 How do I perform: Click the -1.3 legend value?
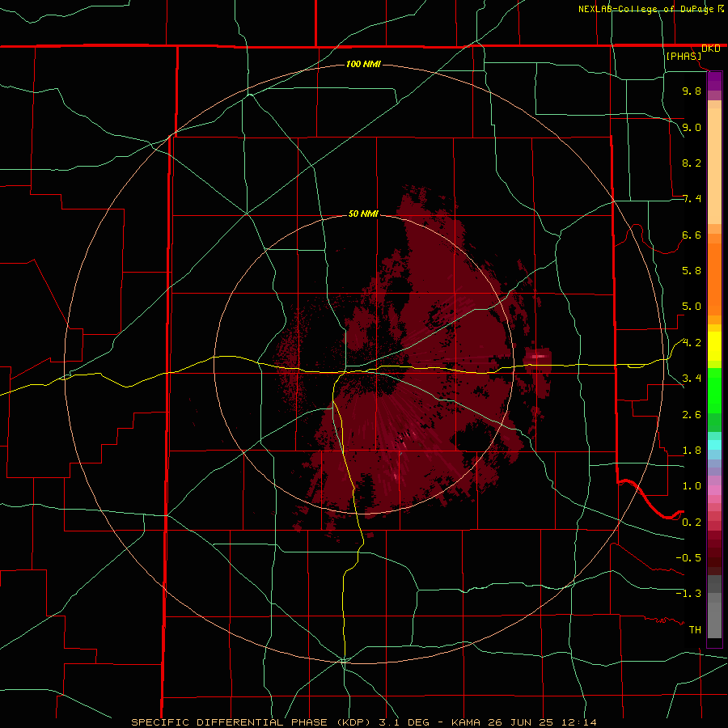[x=688, y=594]
